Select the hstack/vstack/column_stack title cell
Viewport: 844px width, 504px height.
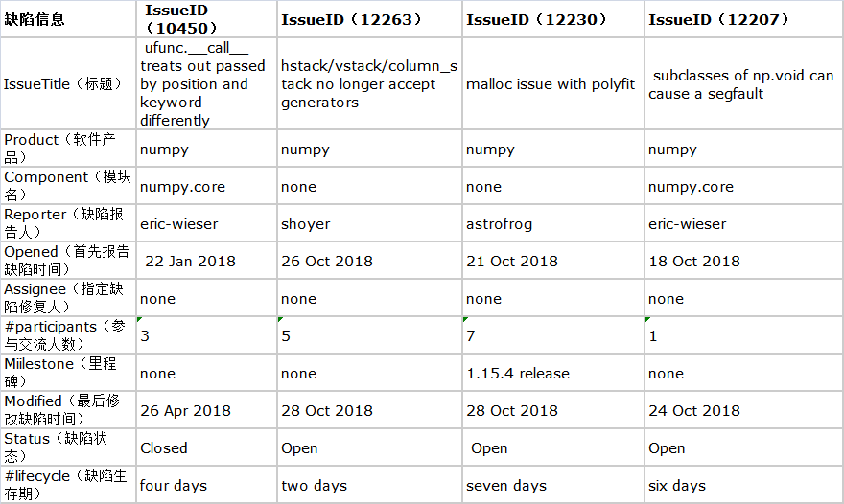[x=369, y=84]
